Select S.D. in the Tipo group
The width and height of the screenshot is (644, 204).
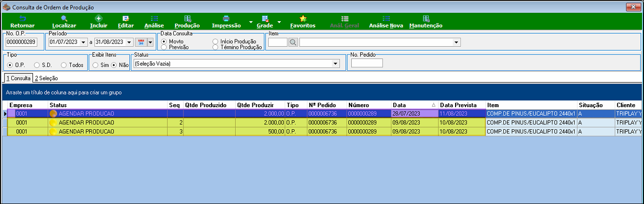pos(37,65)
